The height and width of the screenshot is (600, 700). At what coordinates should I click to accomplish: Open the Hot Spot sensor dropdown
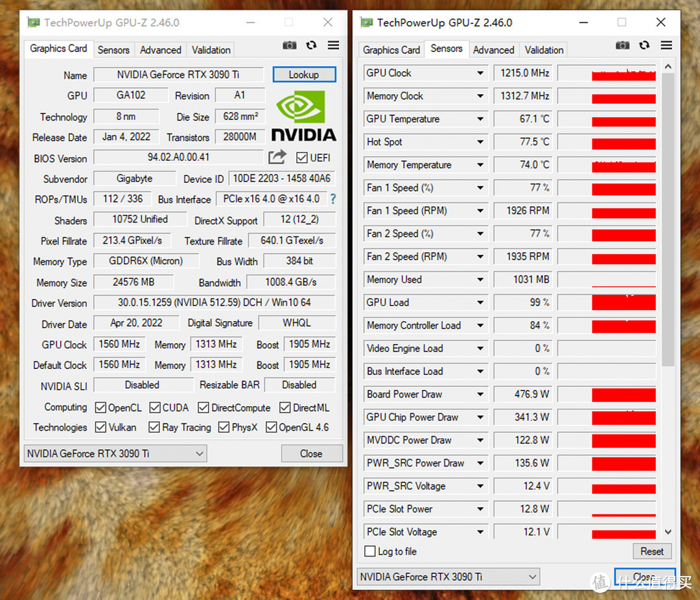480,141
